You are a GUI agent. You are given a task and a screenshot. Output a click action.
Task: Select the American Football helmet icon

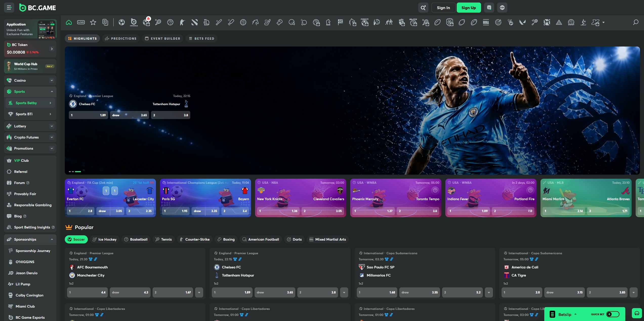pyautogui.click(x=292, y=22)
